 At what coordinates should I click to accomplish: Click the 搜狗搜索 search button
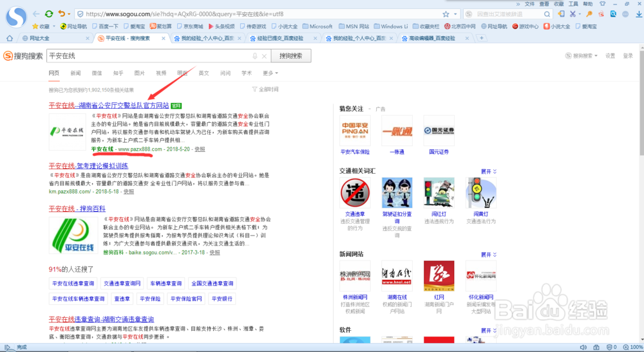click(x=291, y=56)
